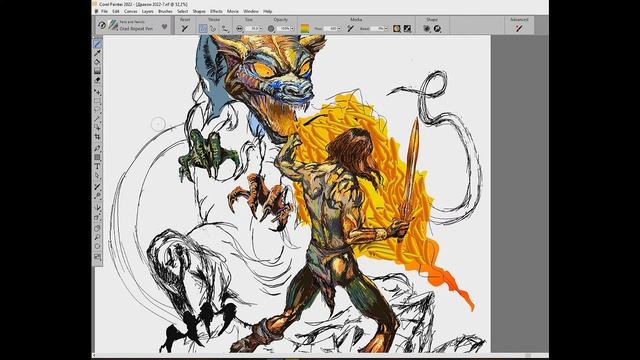Enable Straight Line Strokes mode
Image resolution: width=640 pixels, height=360 pixels.
[x=213, y=29]
